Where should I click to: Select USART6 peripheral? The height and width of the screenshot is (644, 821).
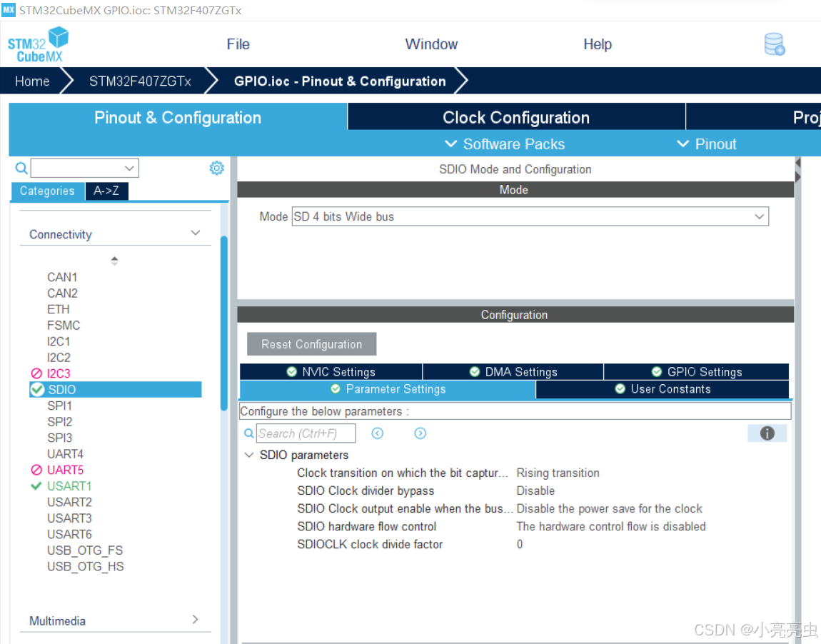[70, 534]
